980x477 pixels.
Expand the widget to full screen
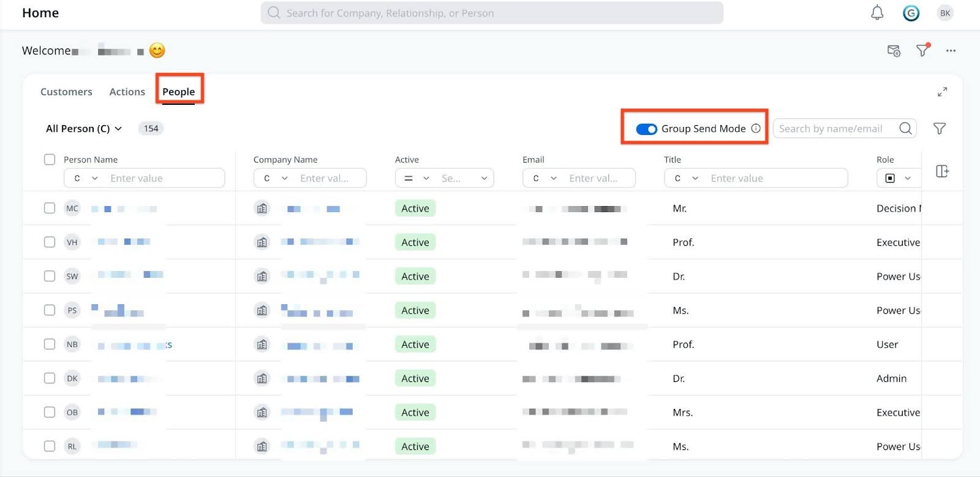(942, 92)
